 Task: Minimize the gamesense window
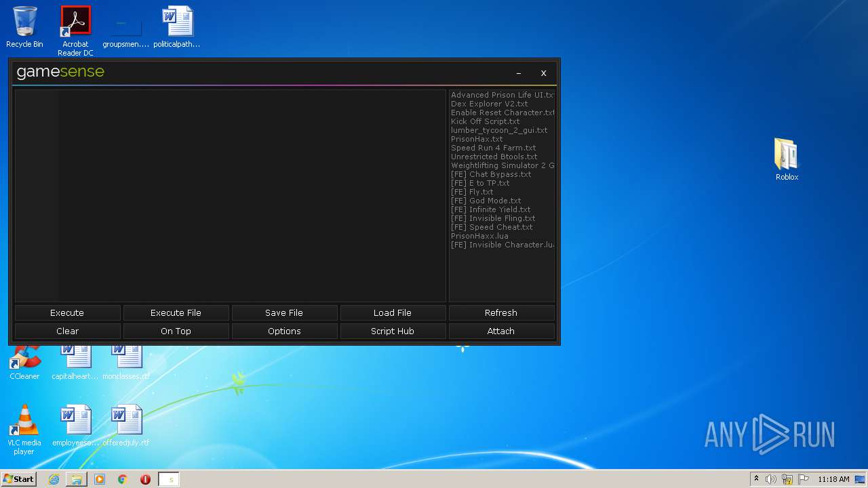click(519, 73)
